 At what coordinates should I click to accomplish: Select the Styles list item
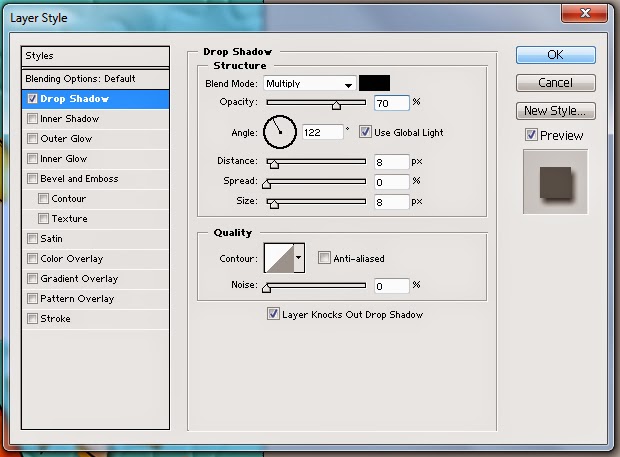click(96, 56)
